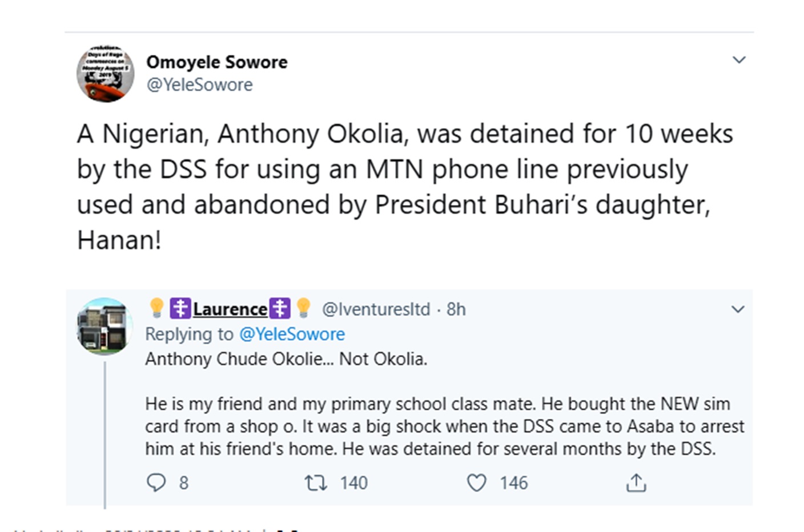Viewport: 804px width, 532px height.
Task: Click the lightbulb emoji before Laurence's name
Action: (156, 308)
